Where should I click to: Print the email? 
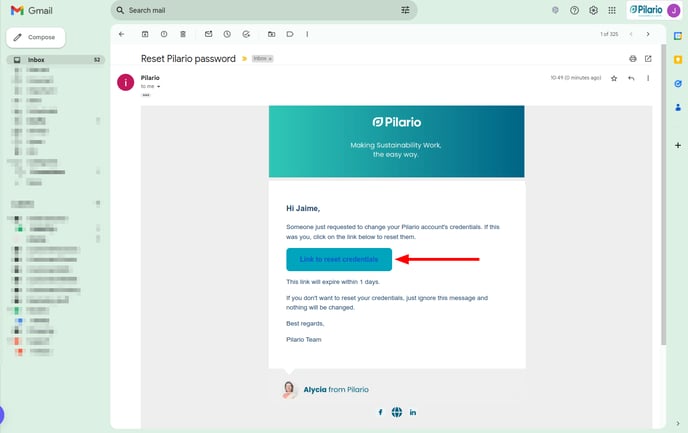(633, 59)
